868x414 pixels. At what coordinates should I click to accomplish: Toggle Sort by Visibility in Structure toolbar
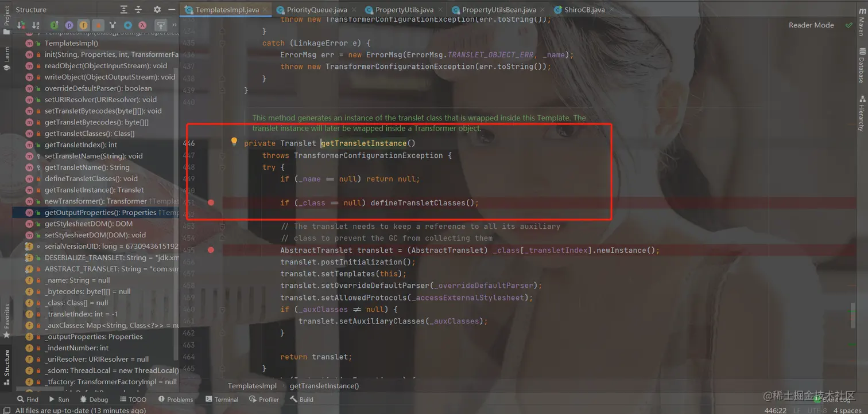tap(21, 25)
